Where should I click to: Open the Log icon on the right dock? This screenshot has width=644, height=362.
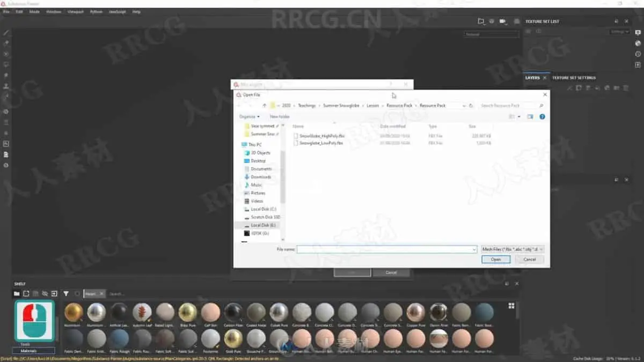pyautogui.click(x=638, y=65)
